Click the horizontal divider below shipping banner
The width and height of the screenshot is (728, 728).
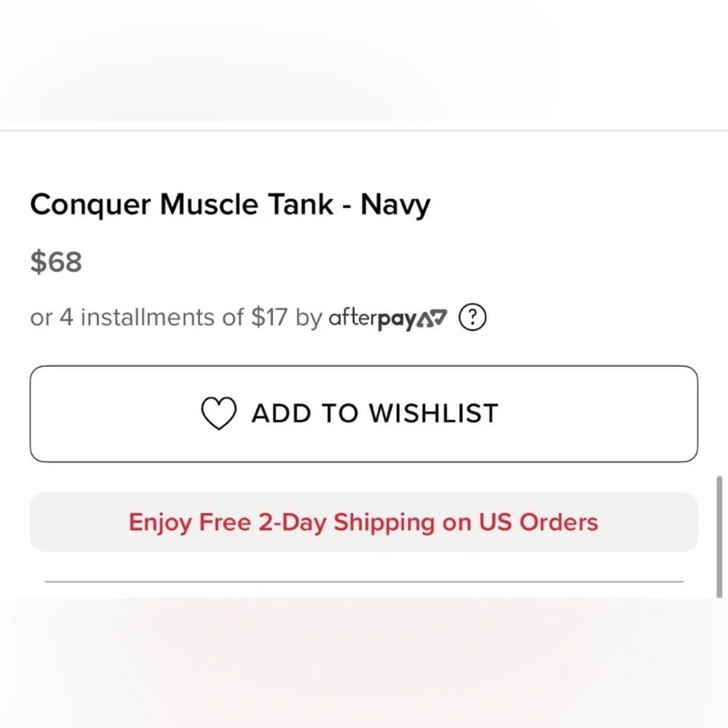[363, 581]
